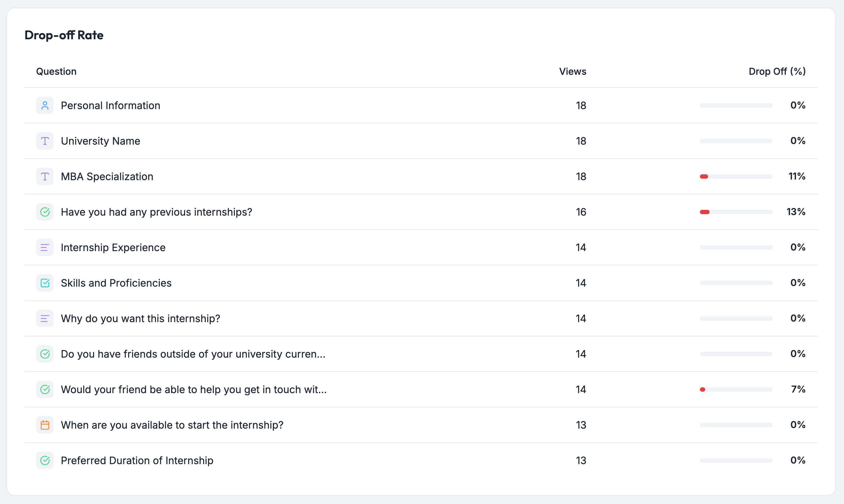Click the 7% drop-off indicator dot
The image size is (844, 504).
pos(703,389)
